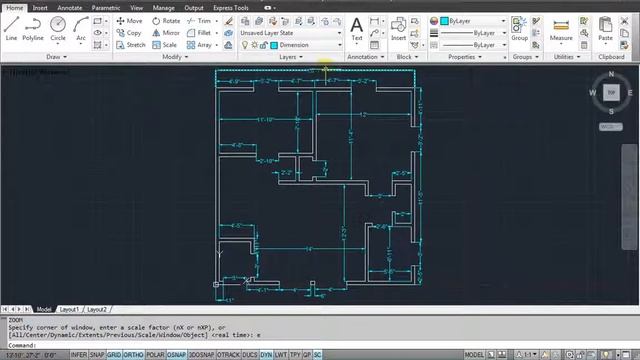Click the MODEL button in status bar
Screen dimensions: 640x360
click(x=474, y=355)
